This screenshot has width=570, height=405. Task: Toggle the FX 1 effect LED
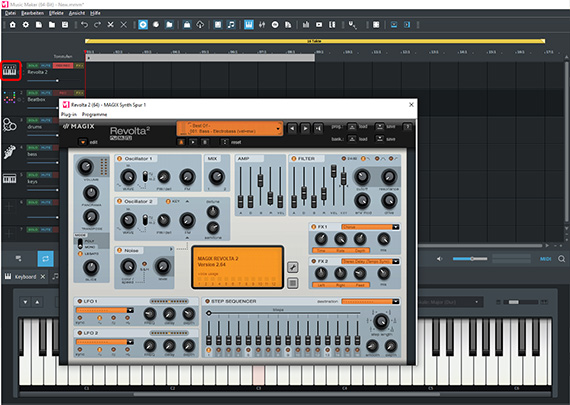[x=313, y=226]
